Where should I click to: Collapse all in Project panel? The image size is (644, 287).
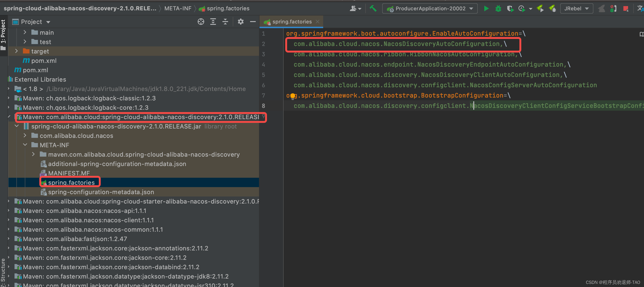[225, 22]
